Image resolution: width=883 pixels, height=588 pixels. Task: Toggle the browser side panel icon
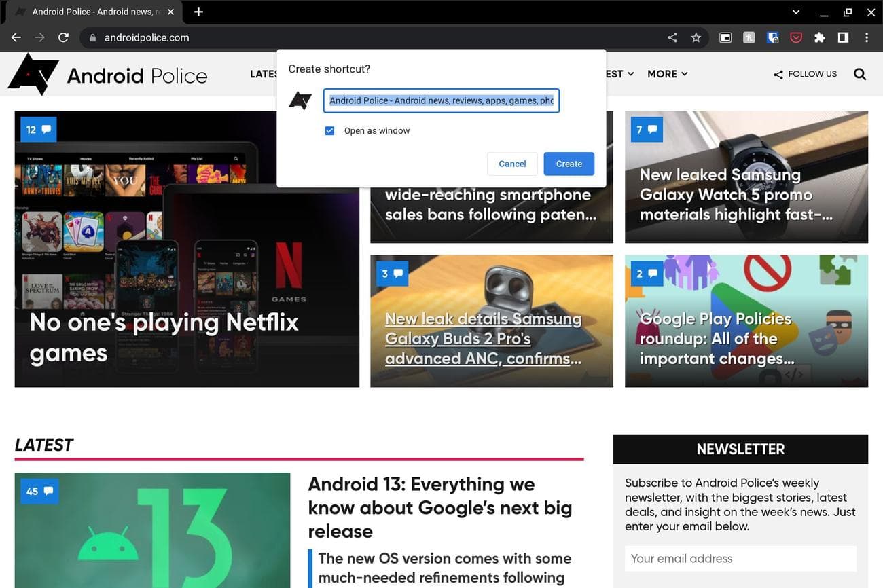click(843, 38)
